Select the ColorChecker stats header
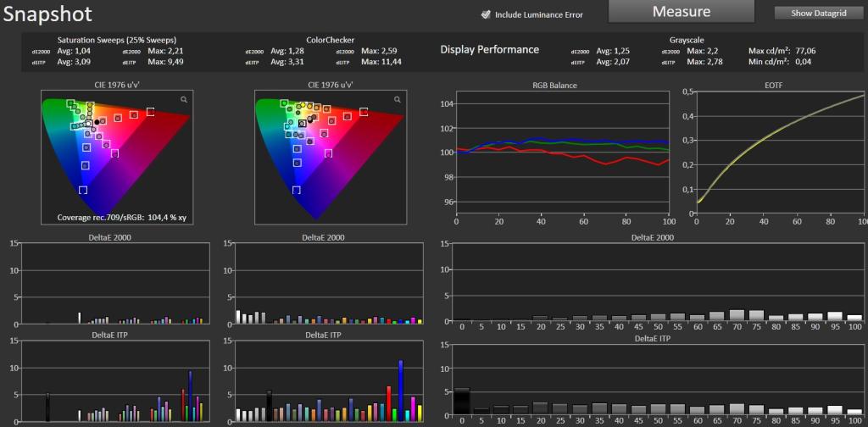Screen dimensions: 868x427 tap(330, 40)
